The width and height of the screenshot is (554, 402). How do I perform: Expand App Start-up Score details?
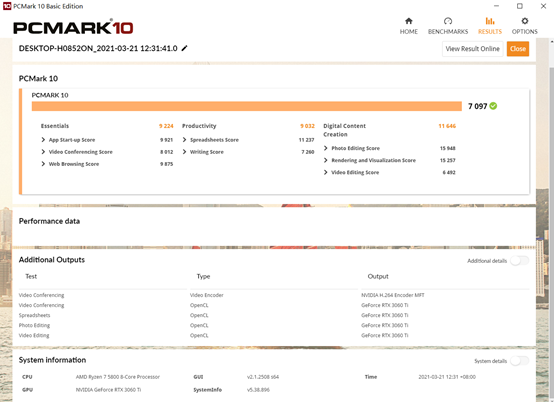coord(43,140)
